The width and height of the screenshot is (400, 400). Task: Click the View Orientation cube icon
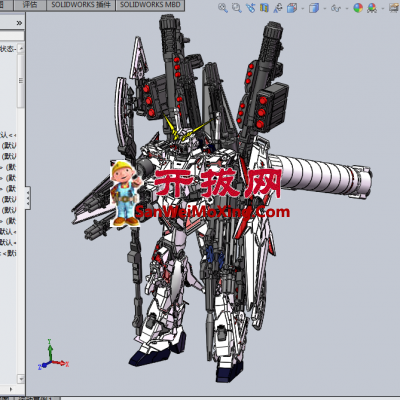(292, 8)
